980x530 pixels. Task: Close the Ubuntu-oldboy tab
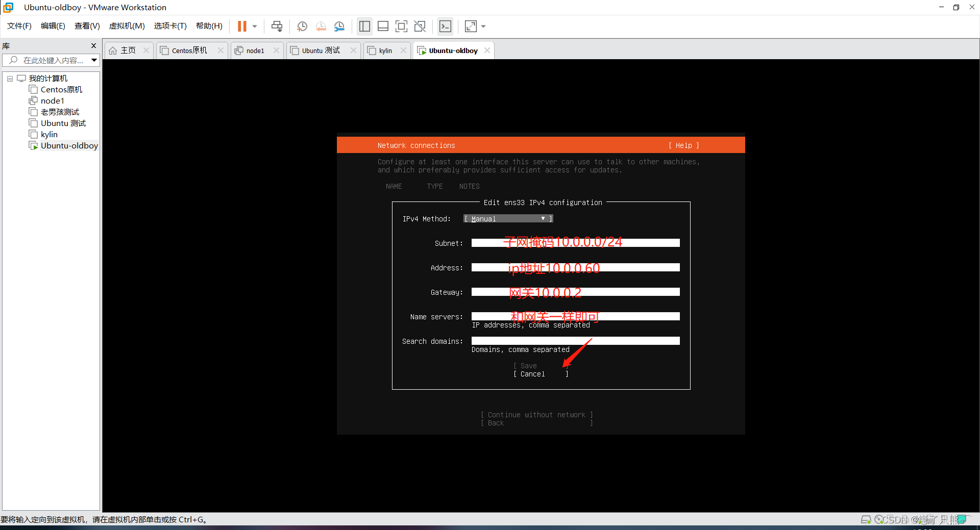[x=487, y=51]
